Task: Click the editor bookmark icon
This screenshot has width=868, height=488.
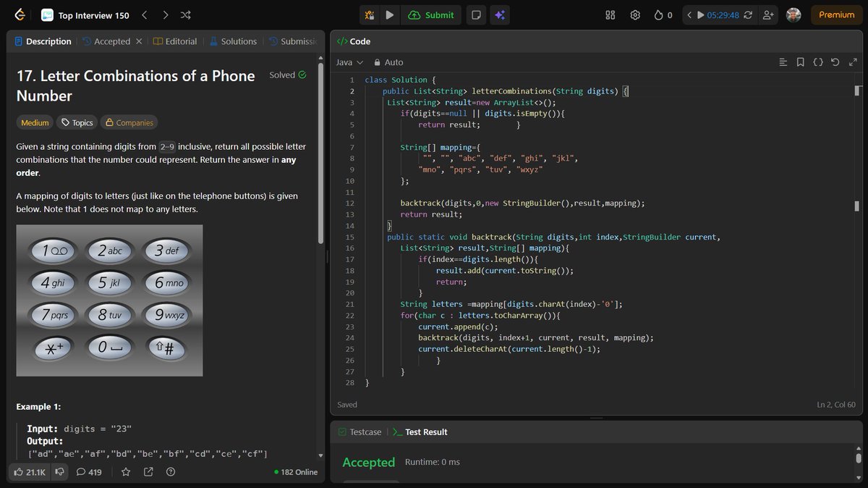Action: [801, 62]
